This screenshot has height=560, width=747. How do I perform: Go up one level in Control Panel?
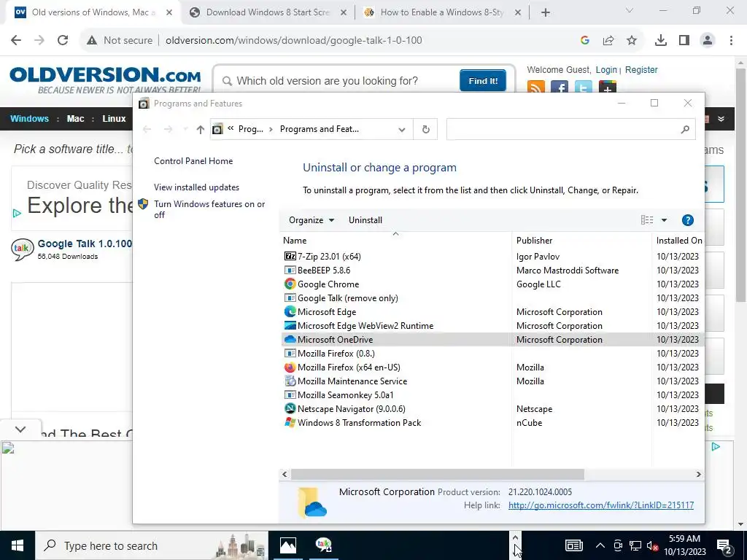tap(200, 129)
